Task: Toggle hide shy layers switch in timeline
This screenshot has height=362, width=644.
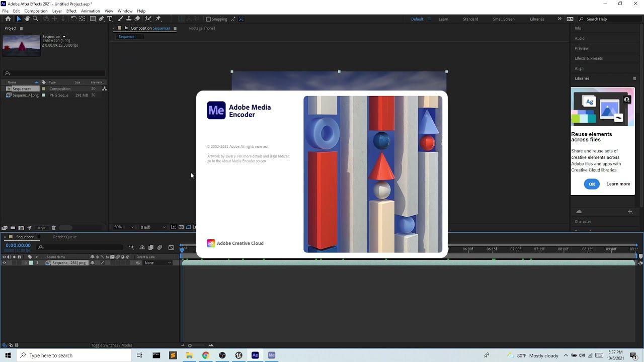Action: tap(142, 247)
